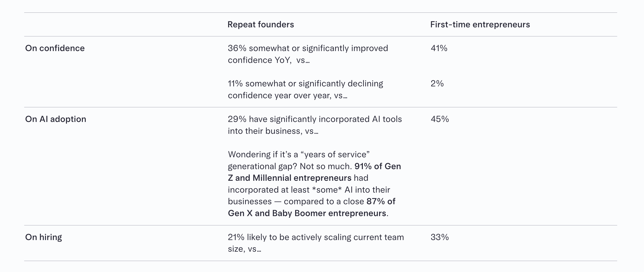The width and height of the screenshot is (644, 272).
Task: Click the "First-time entrepreneurs" column header
Action: point(480,24)
